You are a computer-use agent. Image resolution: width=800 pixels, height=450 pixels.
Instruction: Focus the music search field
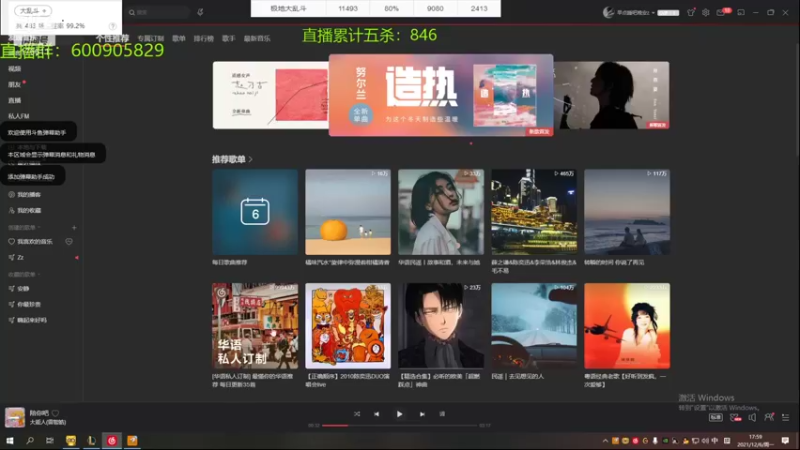coord(158,12)
